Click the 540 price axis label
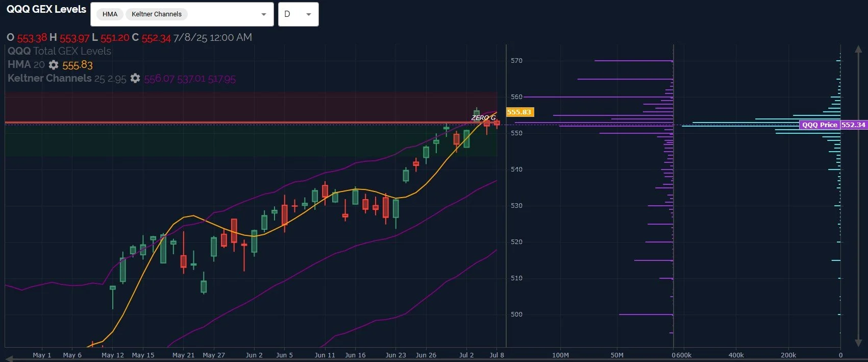Image resolution: width=868 pixels, height=362 pixels. pyautogui.click(x=516, y=170)
